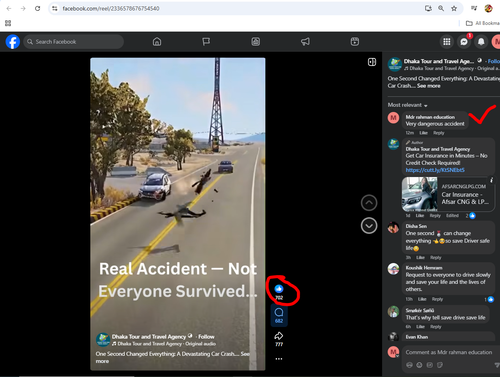Open the Car Insurance link preview card
The width and height of the screenshot is (500, 377).
point(448,194)
